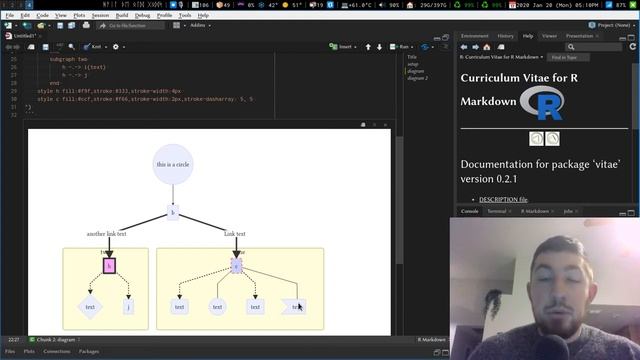The width and height of the screenshot is (640, 360).
Task: Knit the R Markdown document
Action: click(93, 47)
